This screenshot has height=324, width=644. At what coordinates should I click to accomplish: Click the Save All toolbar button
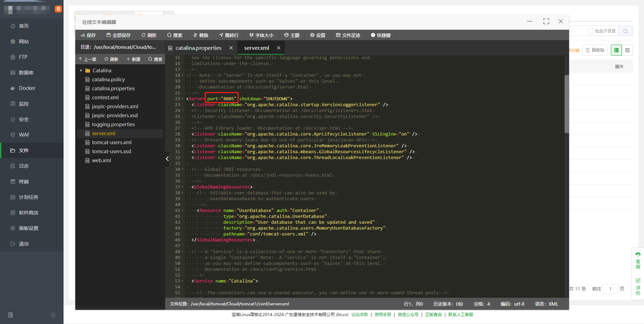118,35
